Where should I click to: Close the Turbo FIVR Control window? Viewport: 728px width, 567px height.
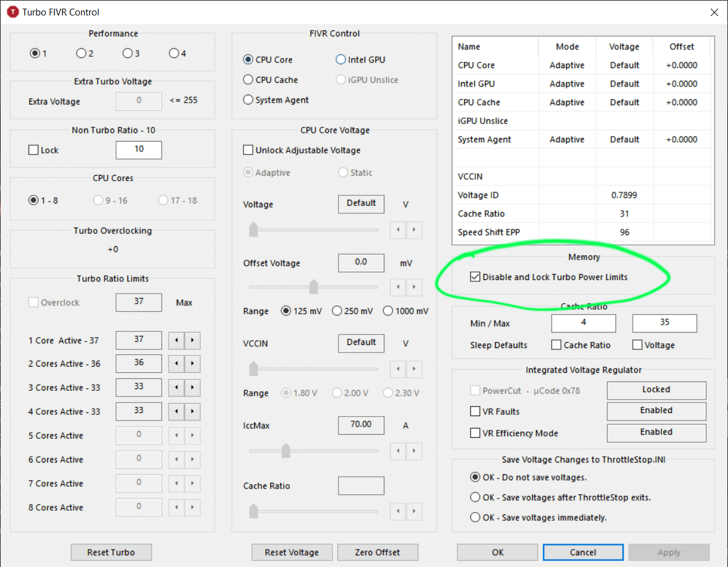point(714,12)
